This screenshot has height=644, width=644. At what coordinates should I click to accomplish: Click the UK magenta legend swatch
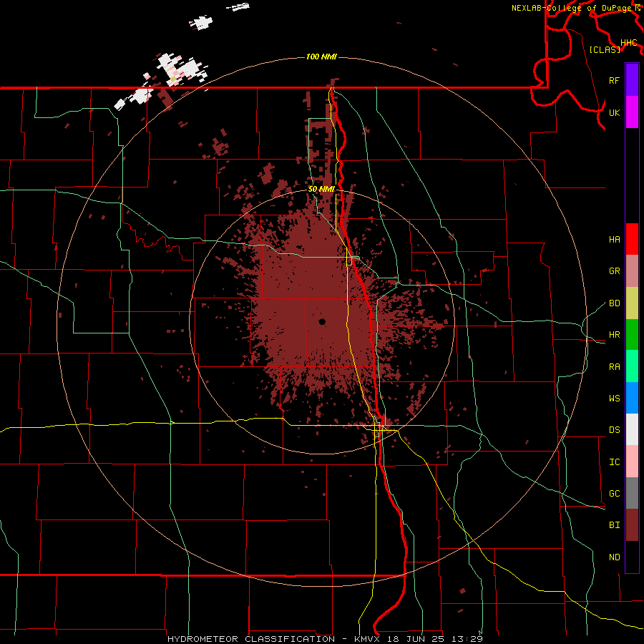point(632,112)
